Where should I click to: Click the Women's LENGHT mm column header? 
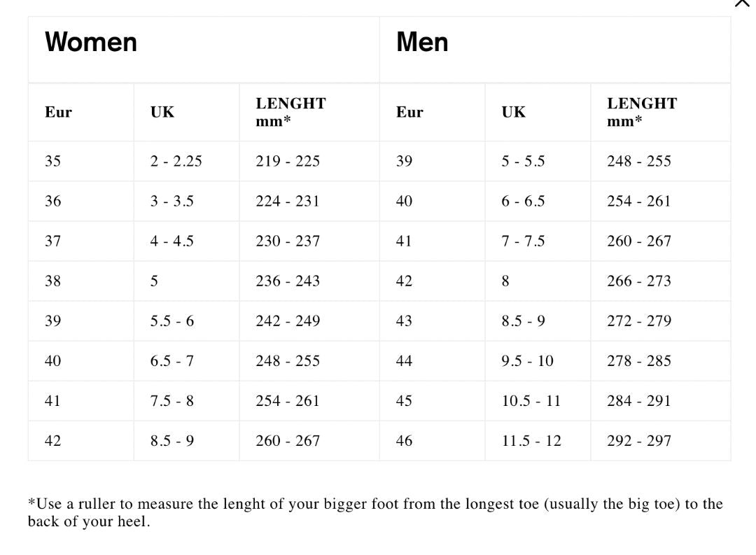[290, 112]
